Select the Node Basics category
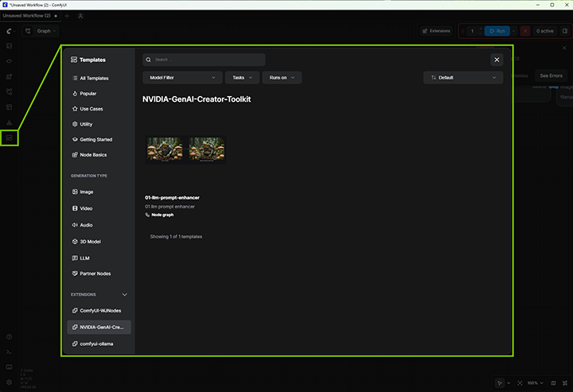The image size is (573, 392). tap(99, 155)
